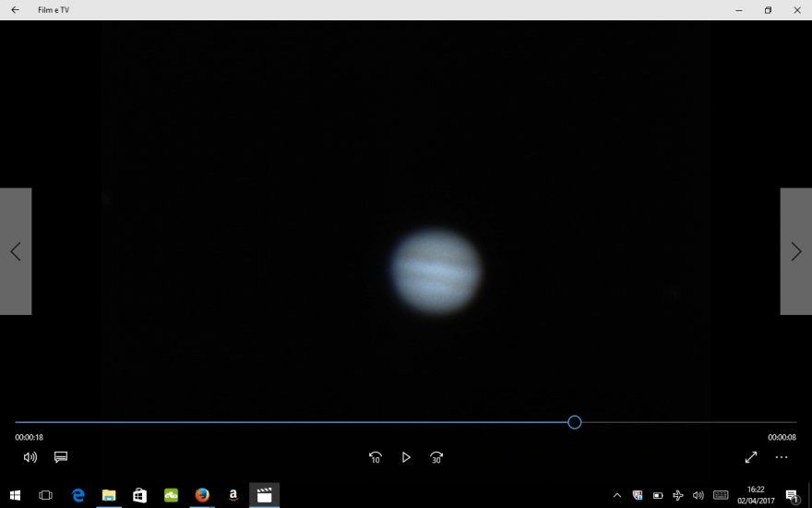Skip back 10 seconds

(x=376, y=457)
